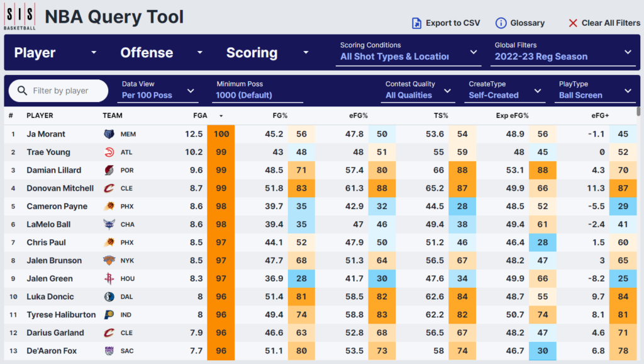Viewport: 644px width, 364px height.
Task: Click Donovan Mitchell eFG+ value 11.3
Action: tap(596, 188)
